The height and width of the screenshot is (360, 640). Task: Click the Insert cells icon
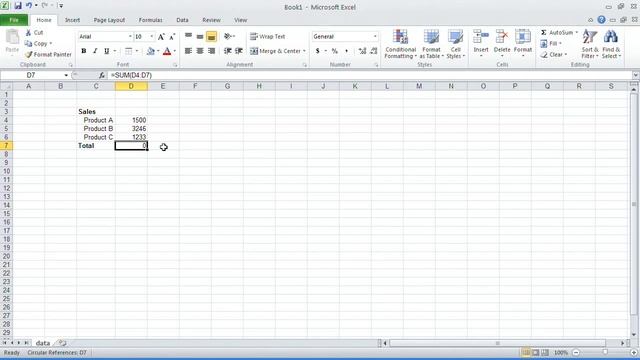click(x=481, y=37)
